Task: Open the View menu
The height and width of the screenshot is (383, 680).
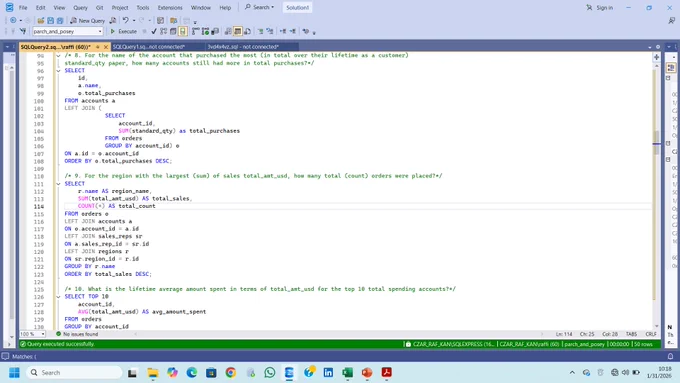Action: [59, 7]
